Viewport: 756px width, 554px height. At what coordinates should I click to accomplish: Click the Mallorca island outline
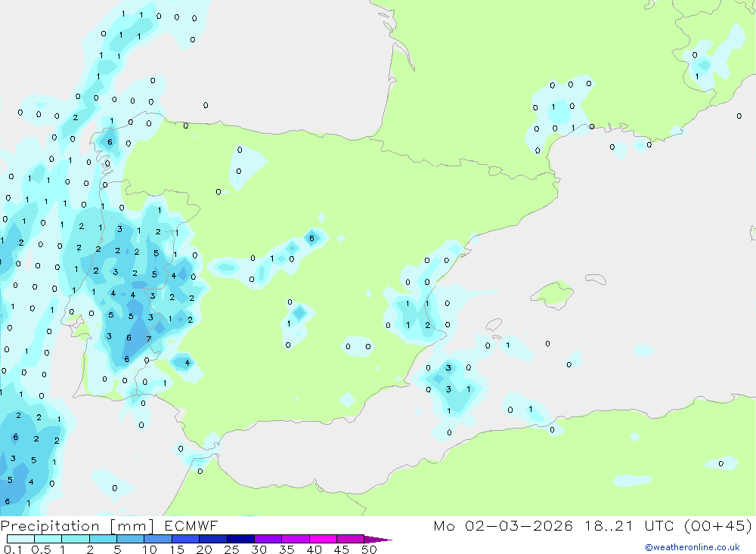click(552, 295)
